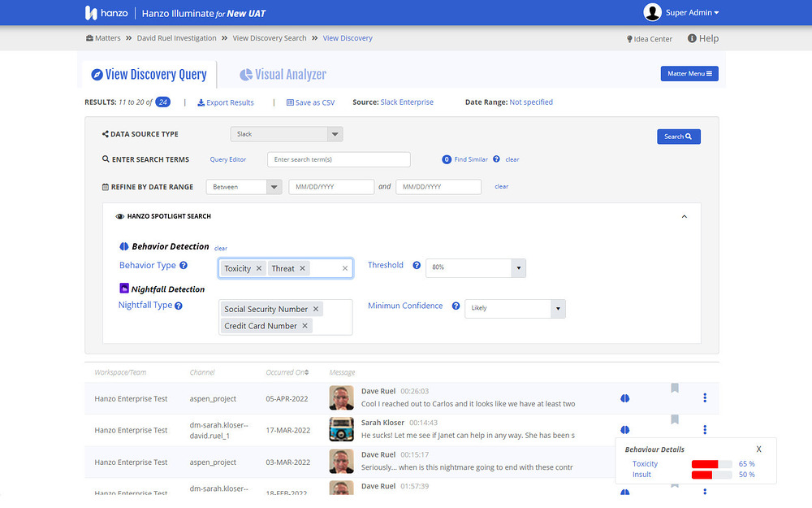This screenshot has width=812, height=508.
Task: Open the Data Source Type dropdown
Action: click(x=287, y=134)
